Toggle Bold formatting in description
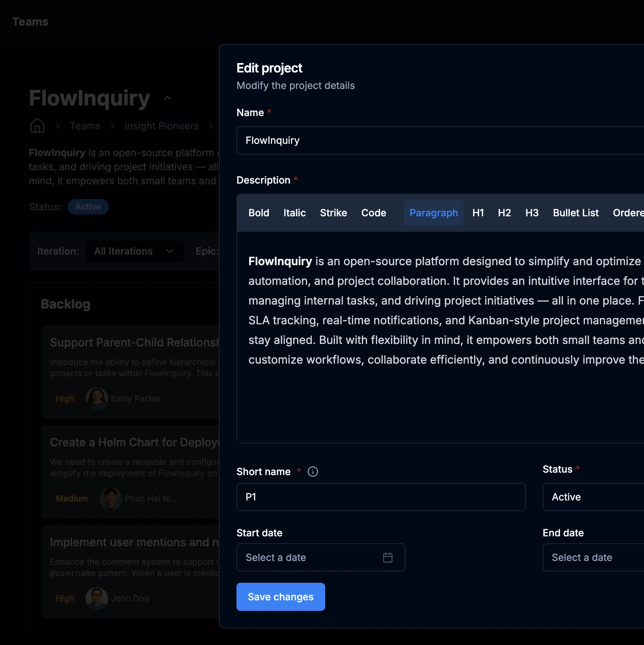 pyautogui.click(x=259, y=213)
